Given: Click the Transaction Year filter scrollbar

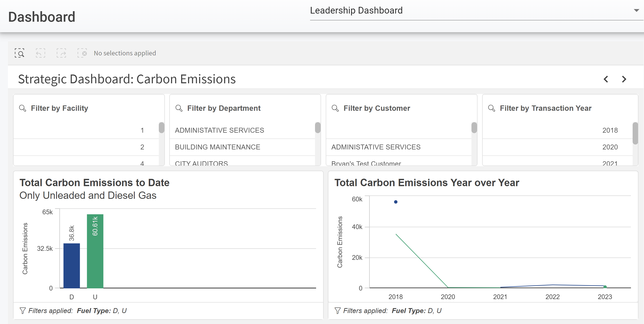Looking at the screenshot, I should (635, 133).
